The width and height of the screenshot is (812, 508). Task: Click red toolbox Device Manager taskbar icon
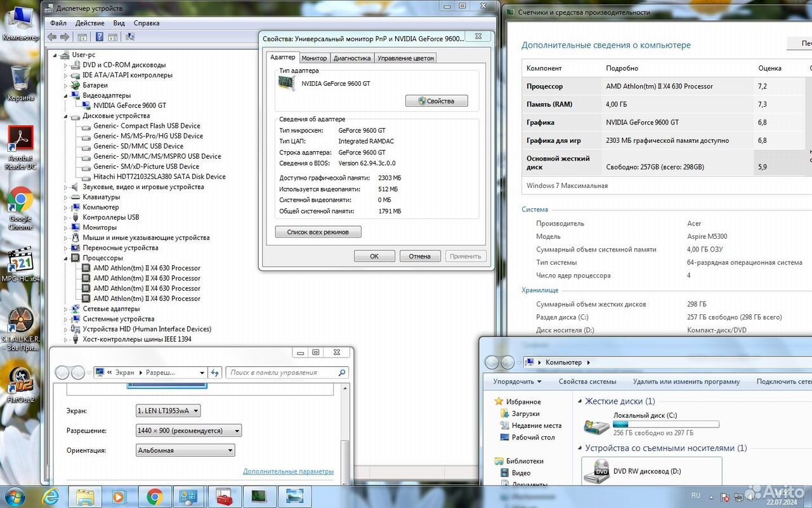224,496
